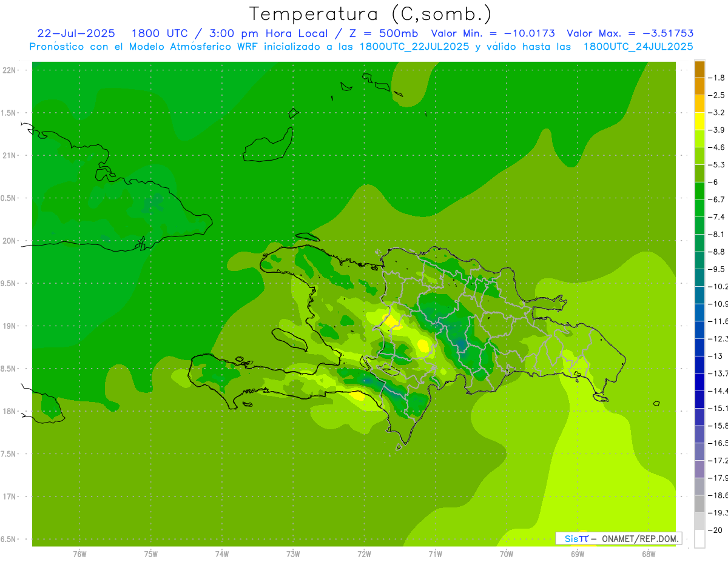The width and height of the screenshot is (728, 562).
Task: Click the '72W' longitude label
Action: (364, 554)
